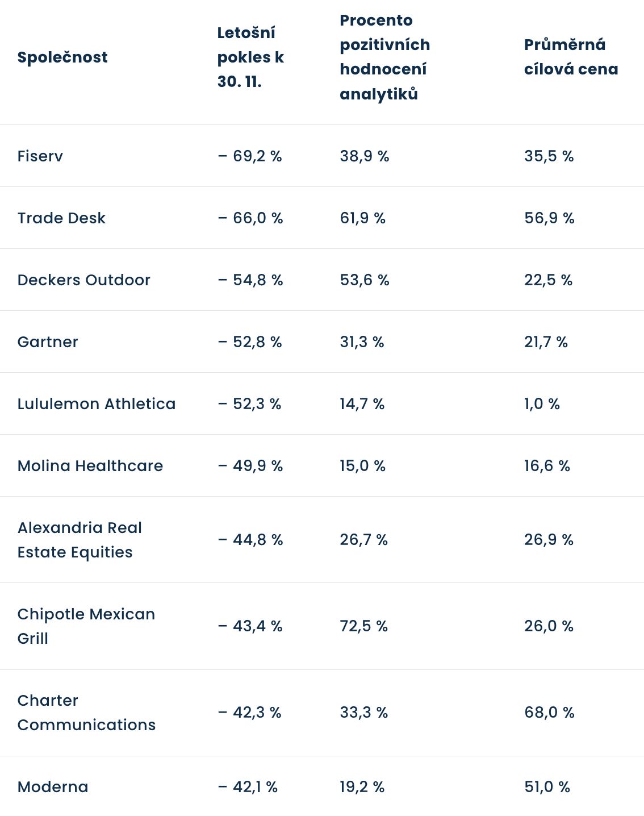Click the Společnost column header
Viewport: 644px width, 816px height.
[62, 57]
